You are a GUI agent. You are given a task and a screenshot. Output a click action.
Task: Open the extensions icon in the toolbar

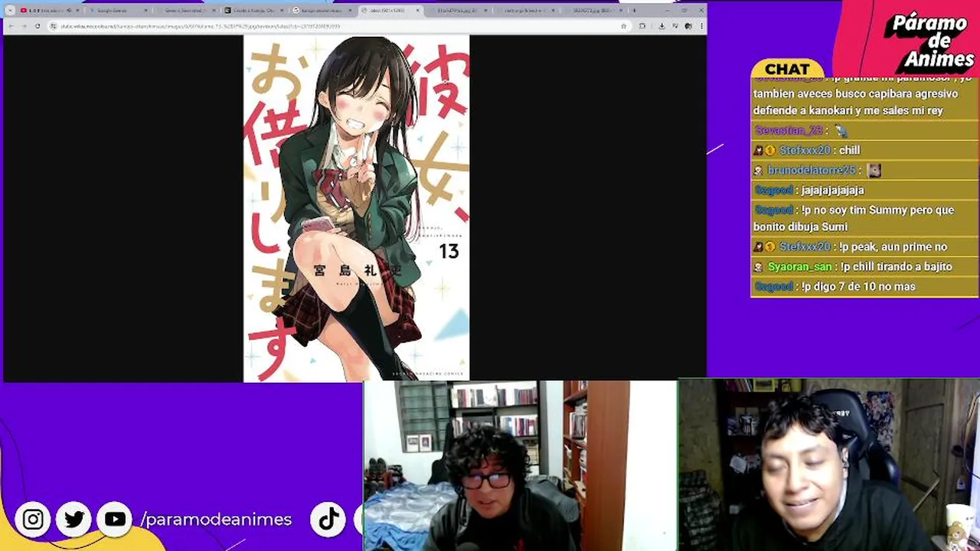[x=642, y=26]
